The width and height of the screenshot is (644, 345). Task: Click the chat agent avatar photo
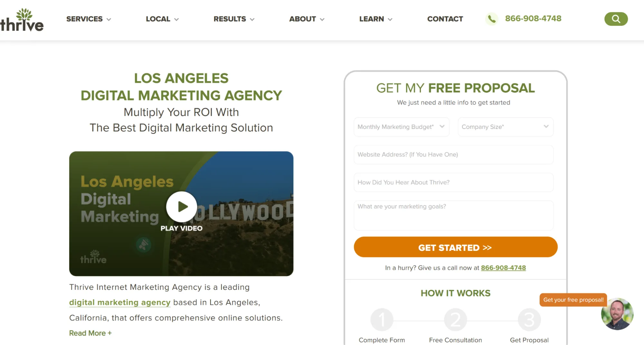coord(617,314)
